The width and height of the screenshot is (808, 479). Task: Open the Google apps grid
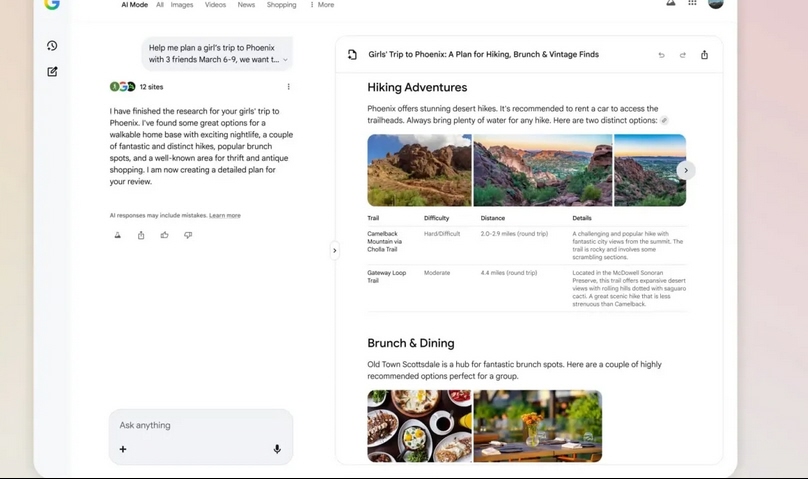[692, 3]
